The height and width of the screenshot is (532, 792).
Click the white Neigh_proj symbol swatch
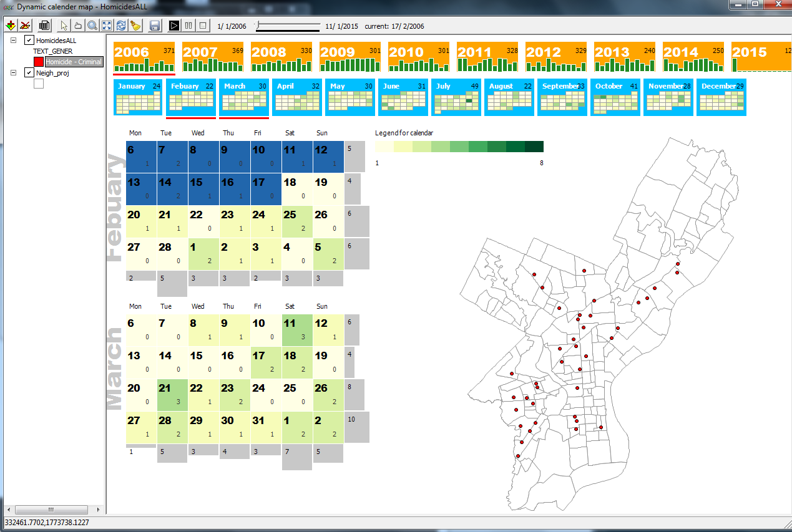pos(39,84)
